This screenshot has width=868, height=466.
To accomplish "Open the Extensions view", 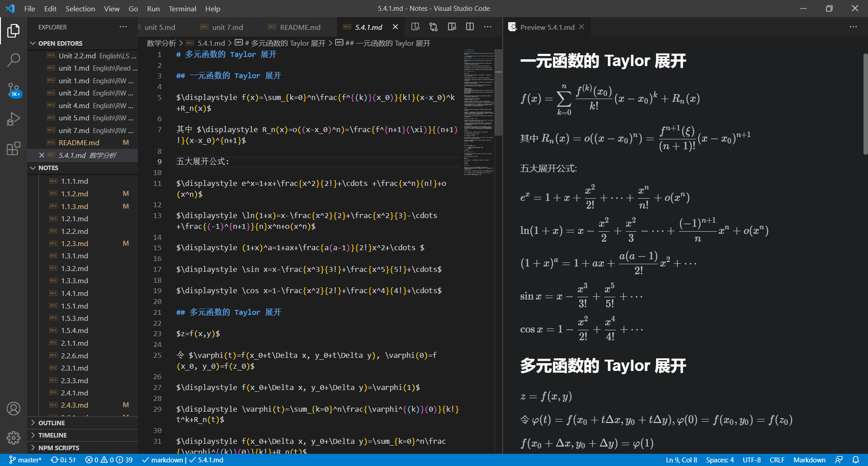I will tap(14, 148).
